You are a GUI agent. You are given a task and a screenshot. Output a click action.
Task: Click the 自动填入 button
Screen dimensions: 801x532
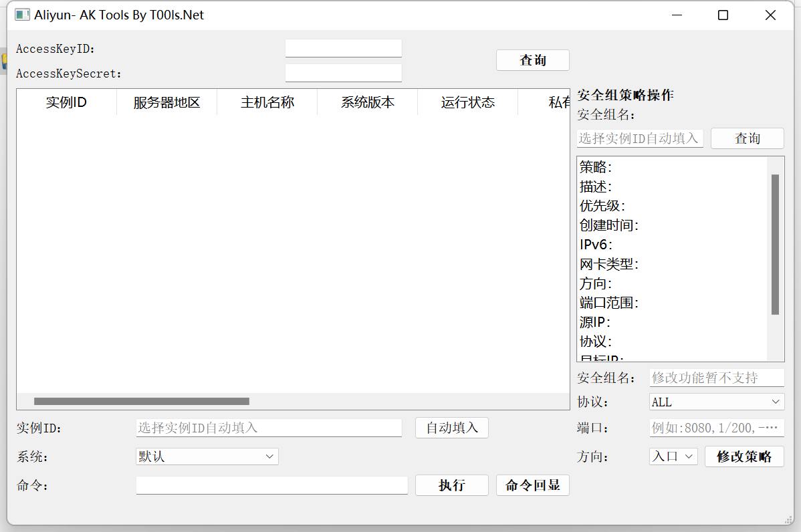pos(452,428)
